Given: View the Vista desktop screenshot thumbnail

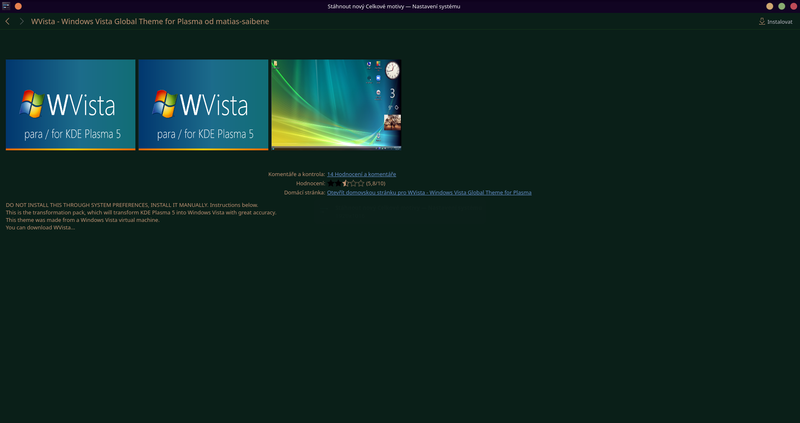Looking at the screenshot, I should [x=336, y=105].
